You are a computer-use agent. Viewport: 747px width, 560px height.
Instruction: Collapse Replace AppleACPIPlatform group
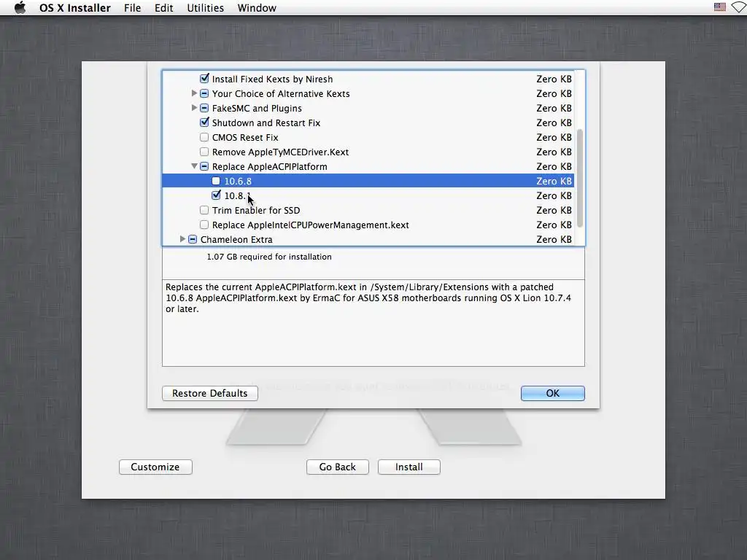click(194, 166)
